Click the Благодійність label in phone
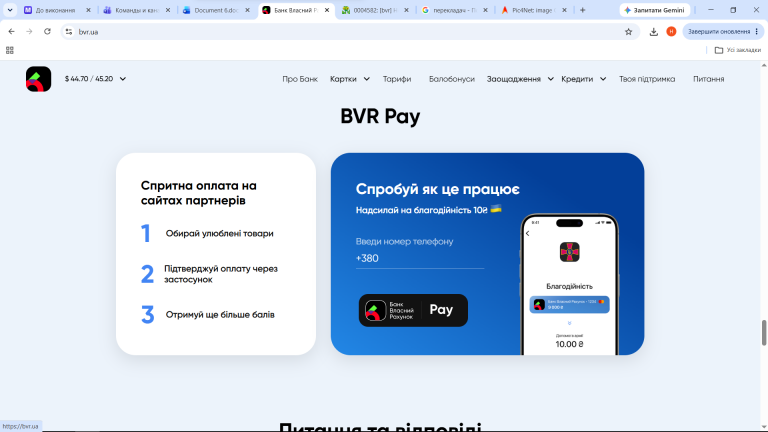This screenshot has height=432, width=768. pyautogui.click(x=569, y=286)
